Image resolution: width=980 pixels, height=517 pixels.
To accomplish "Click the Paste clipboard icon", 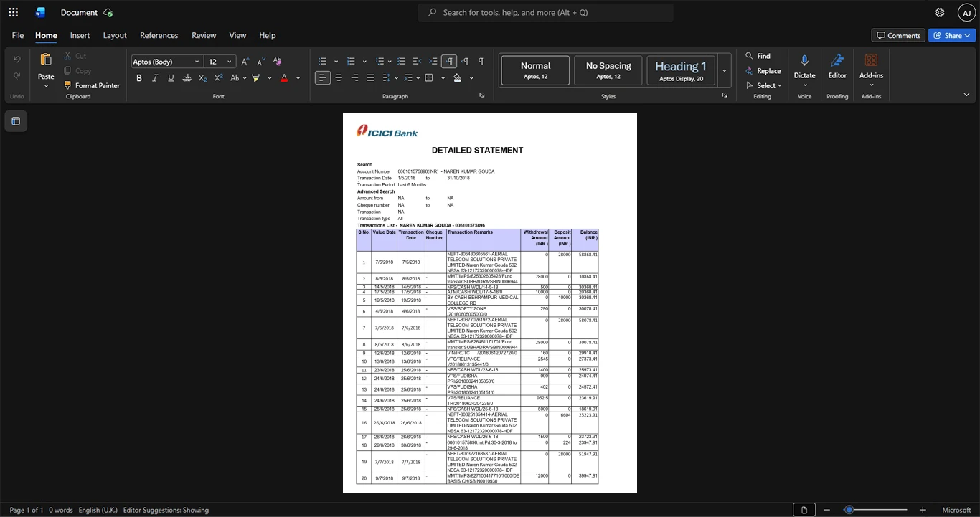I will click(x=46, y=60).
